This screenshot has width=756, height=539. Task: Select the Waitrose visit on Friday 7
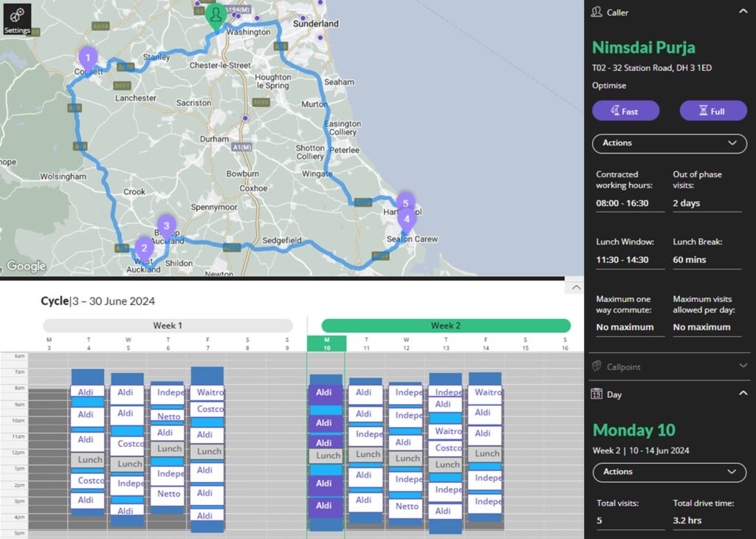[x=207, y=393]
